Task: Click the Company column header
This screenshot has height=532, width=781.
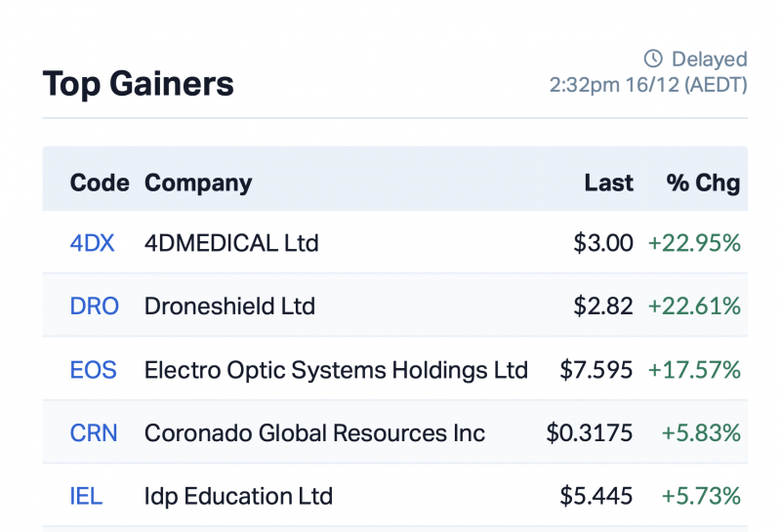Action: (198, 183)
